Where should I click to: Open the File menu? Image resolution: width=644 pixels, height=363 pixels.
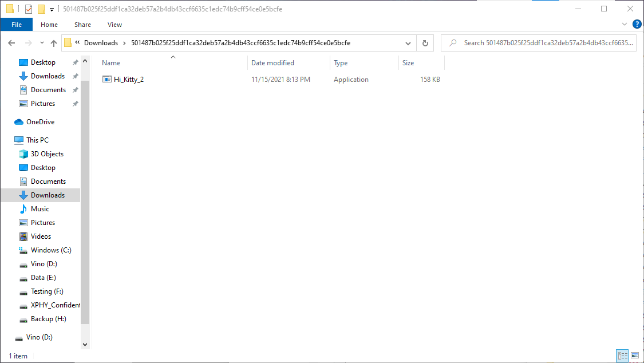coord(17,25)
